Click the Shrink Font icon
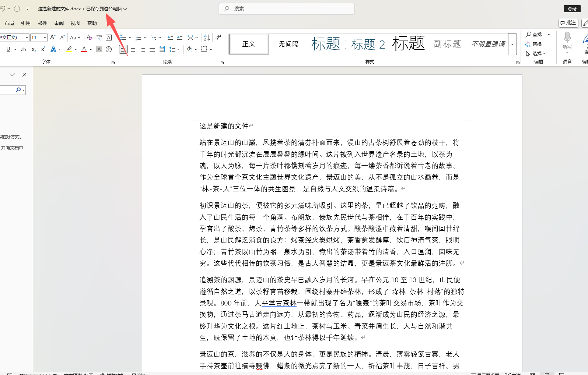This screenshot has width=588, height=375. [x=62, y=37]
